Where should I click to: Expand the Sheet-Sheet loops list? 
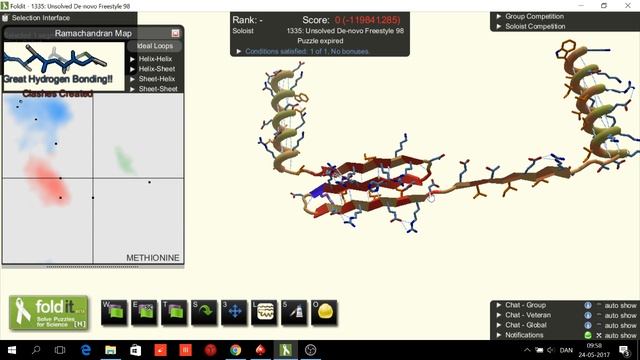coord(133,89)
